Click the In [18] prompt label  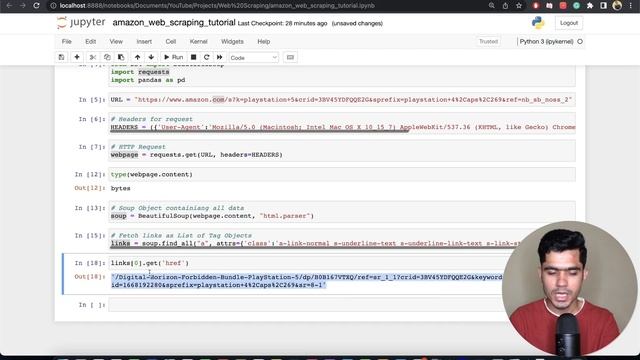coord(90,263)
